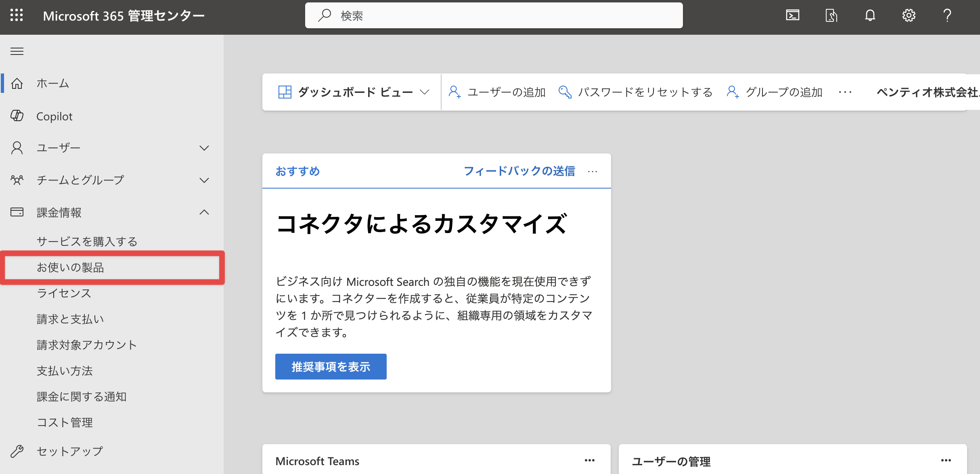The image size is (980, 474).
Task: Click the Setup wrench icon
Action: pyautogui.click(x=17, y=451)
